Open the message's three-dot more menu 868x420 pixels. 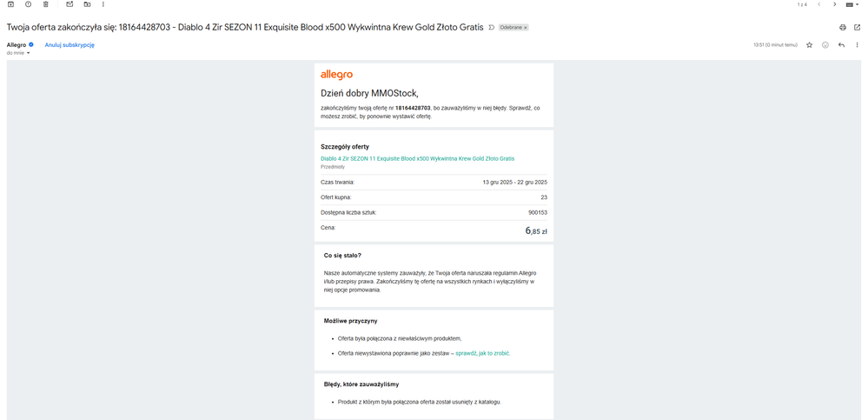857,45
